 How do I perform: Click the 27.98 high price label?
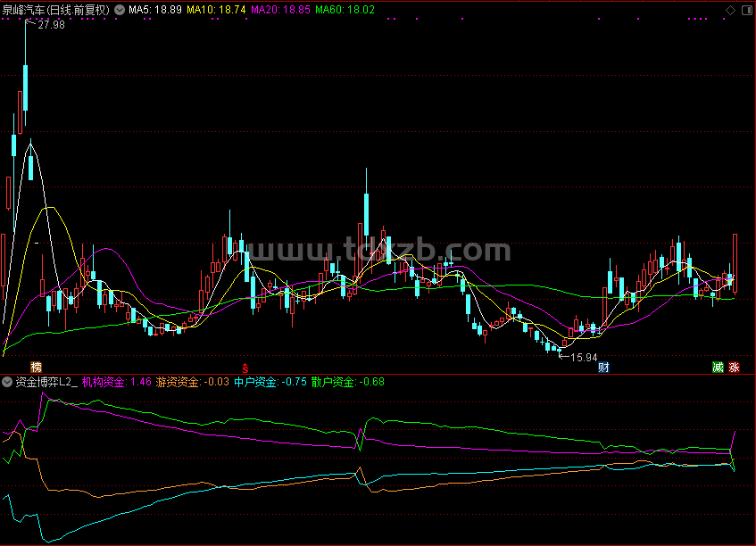point(51,25)
